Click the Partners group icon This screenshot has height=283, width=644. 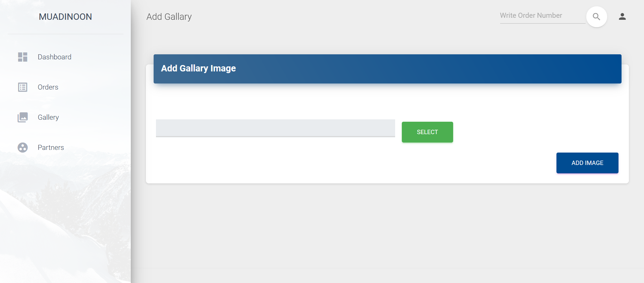pyautogui.click(x=22, y=148)
